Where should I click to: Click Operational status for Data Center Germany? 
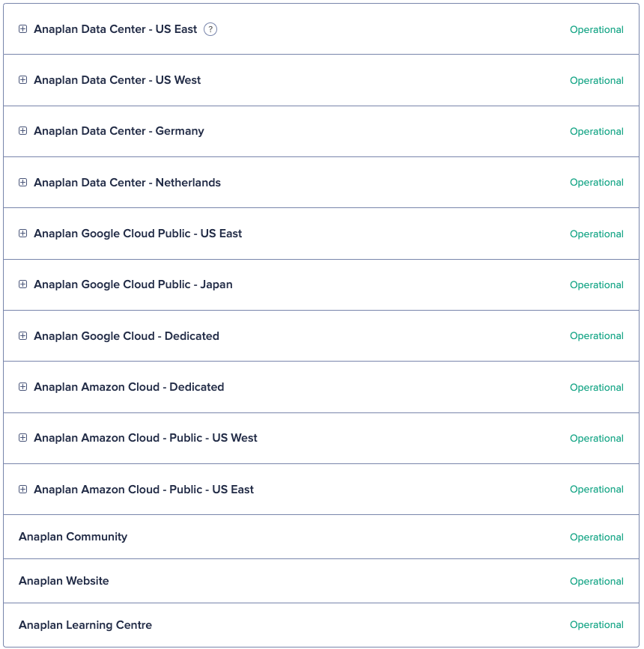pyautogui.click(x=596, y=132)
